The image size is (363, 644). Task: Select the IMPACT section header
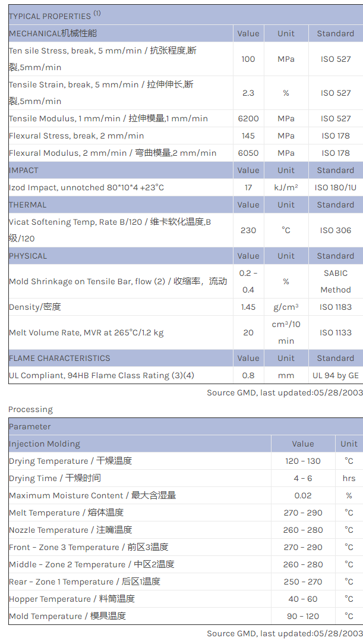(24, 170)
